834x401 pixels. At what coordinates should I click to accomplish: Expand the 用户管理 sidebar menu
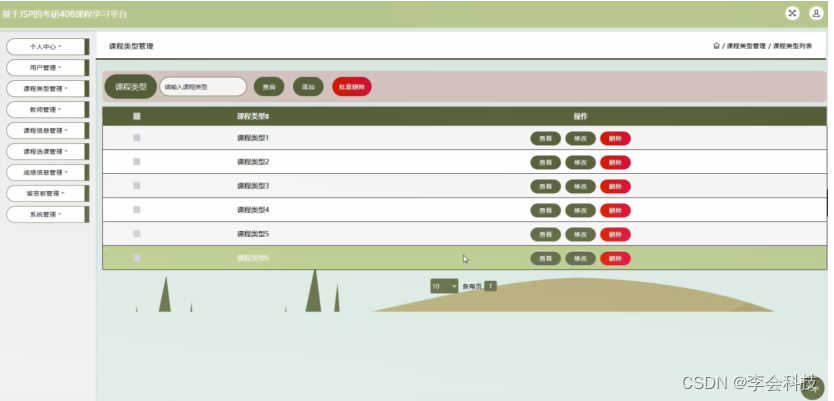46,68
